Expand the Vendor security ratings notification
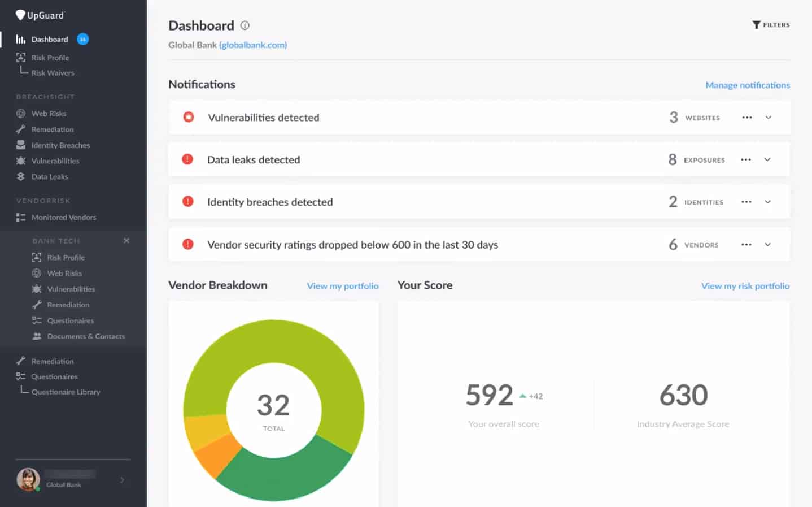 [768, 245]
